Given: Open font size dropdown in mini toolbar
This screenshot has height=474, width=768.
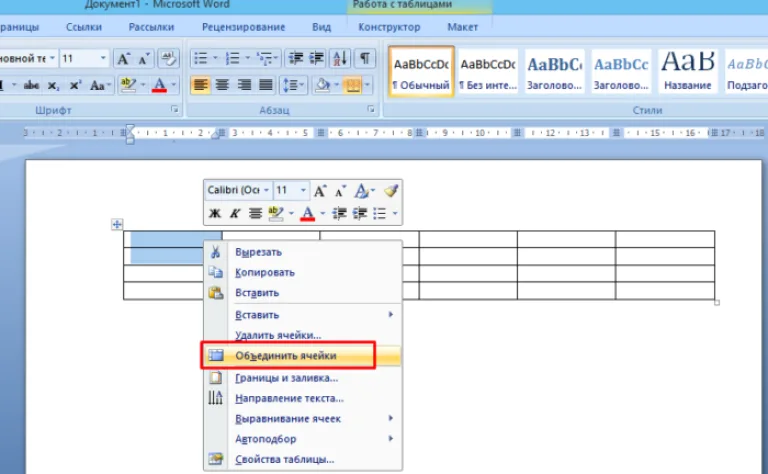Looking at the screenshot, I should (303, 190).
